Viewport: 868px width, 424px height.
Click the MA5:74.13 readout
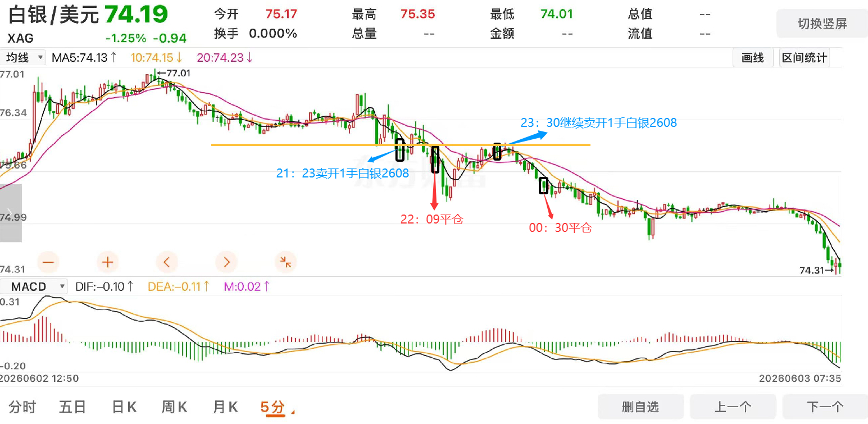84,57
